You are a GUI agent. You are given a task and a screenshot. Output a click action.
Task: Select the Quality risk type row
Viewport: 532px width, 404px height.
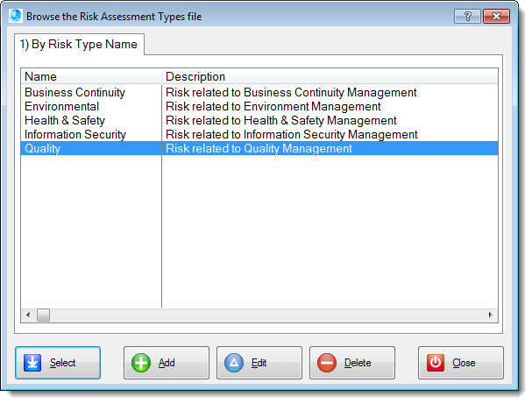click(43, 149)
